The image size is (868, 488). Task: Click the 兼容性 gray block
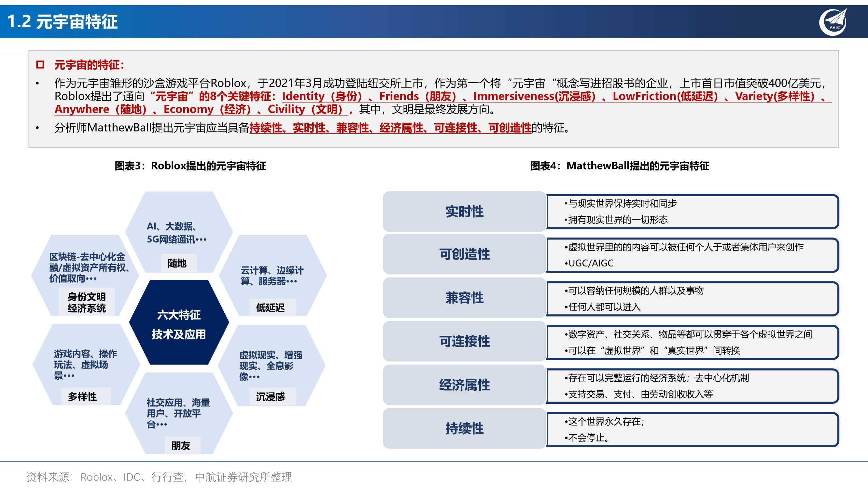coord(464,298)
